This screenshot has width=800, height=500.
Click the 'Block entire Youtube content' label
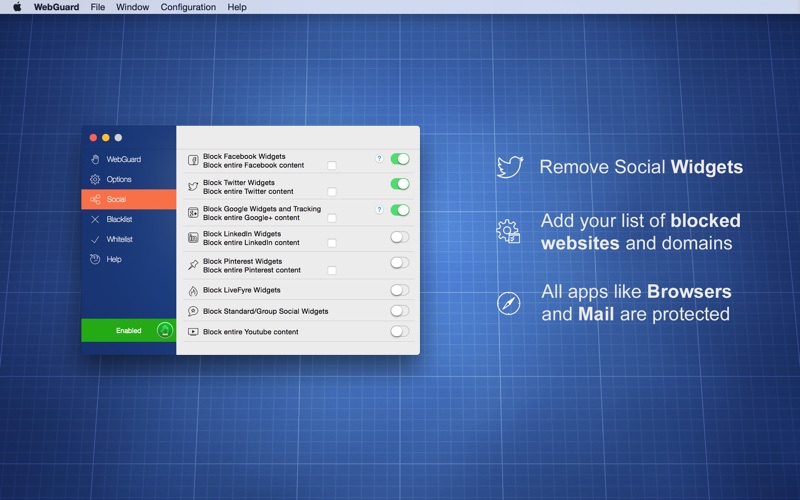tap(251, 332)
